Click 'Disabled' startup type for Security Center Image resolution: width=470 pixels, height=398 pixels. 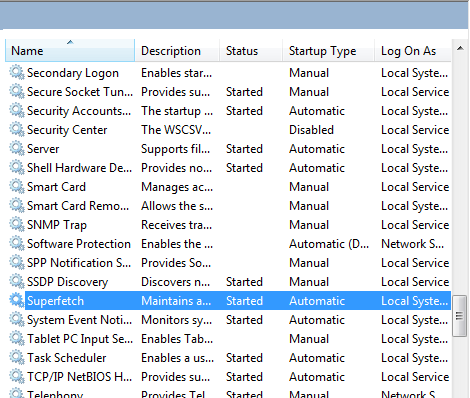coord(311,130)
